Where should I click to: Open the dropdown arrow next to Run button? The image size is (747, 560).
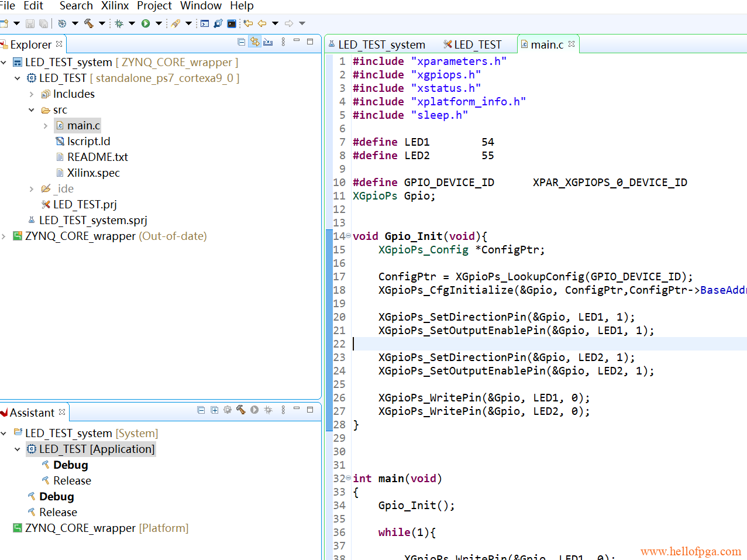[159, 23]
